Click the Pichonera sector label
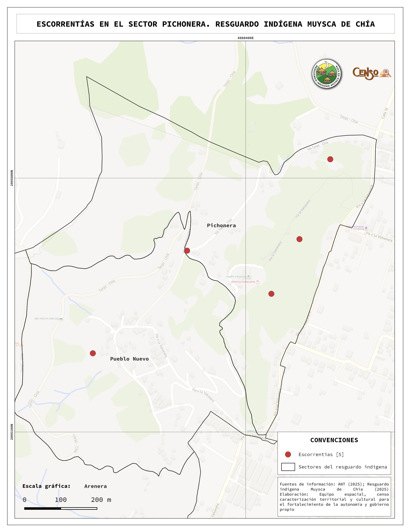 pyautogui.click(x=221, y=226)
